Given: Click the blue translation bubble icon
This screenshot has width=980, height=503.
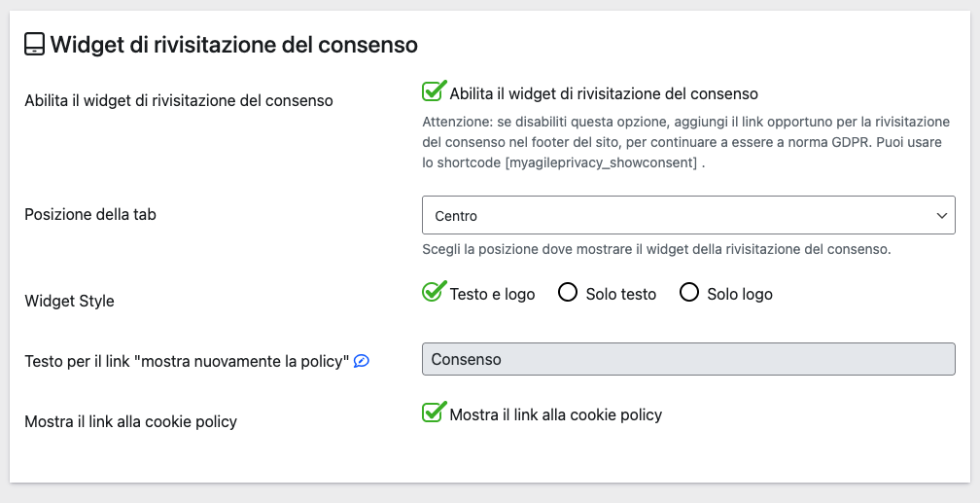Looking at the screenshot, I should (362, 361).
